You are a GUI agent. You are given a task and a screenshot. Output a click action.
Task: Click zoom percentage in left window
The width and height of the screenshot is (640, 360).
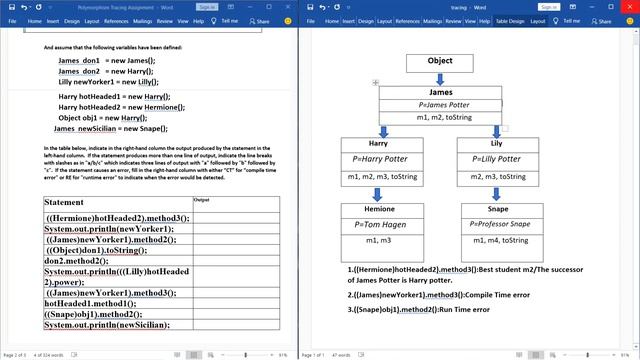click(x=283, y=355)
